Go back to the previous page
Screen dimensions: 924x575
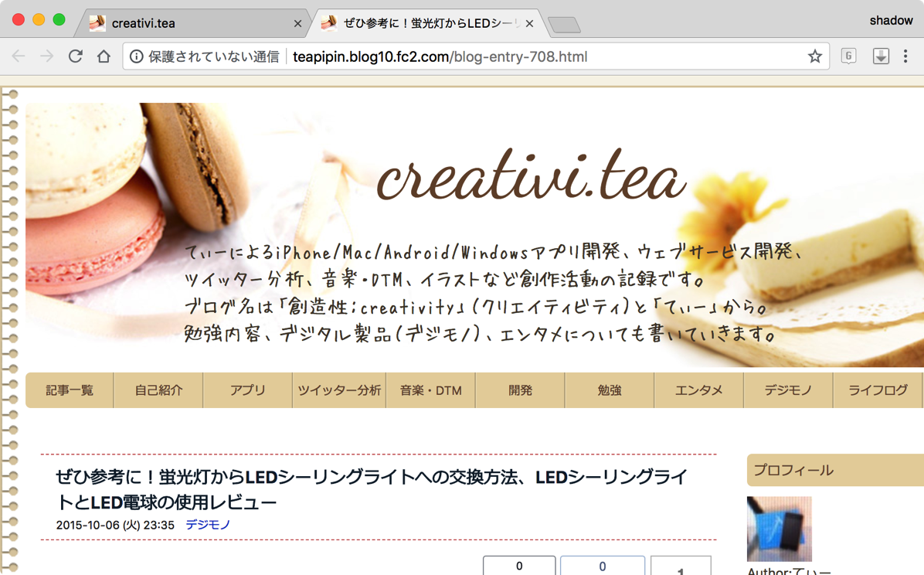19,56
